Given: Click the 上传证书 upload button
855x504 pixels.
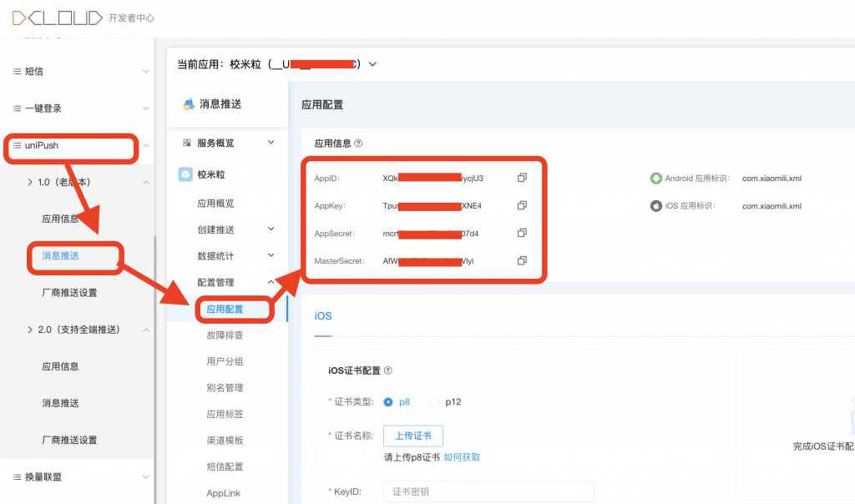Looking at the screenshot, I should click(413, 436).
